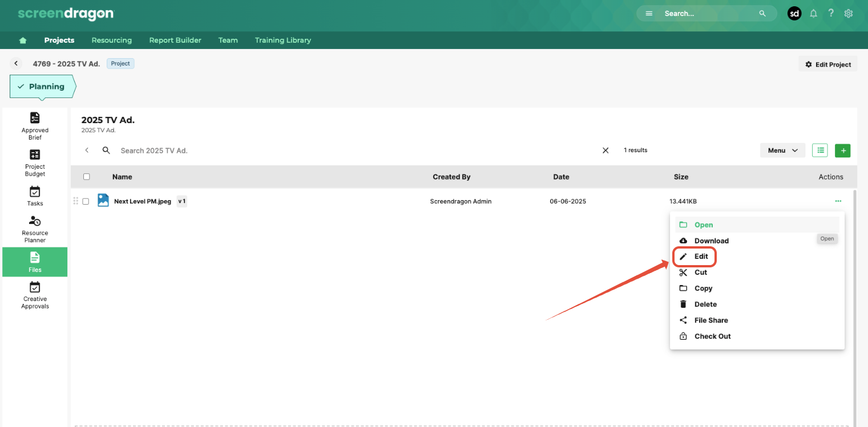This screenshot has height=427, width=868.
Task: Expand the Menu dropdown
Action: click(782, 151)
